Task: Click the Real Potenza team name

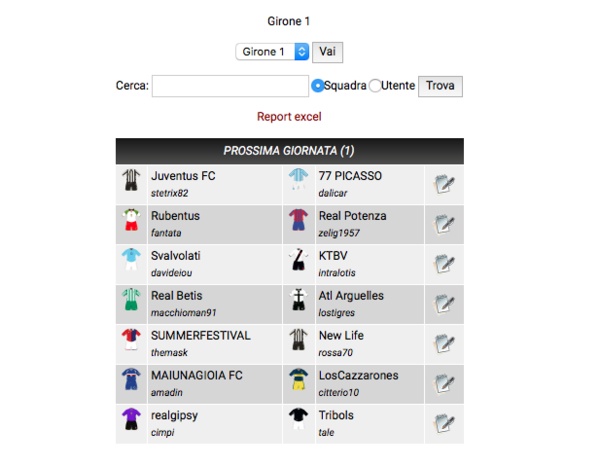Action: click(352, 216)
